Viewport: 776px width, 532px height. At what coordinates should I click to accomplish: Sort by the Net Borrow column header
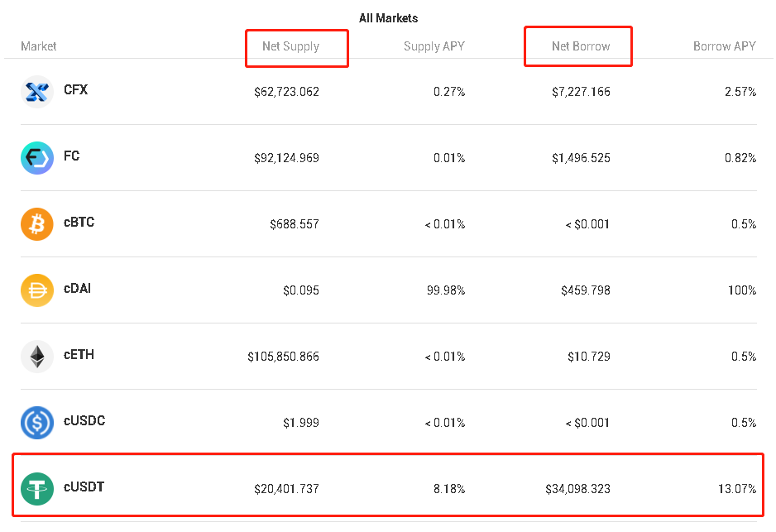[x=581, y=46]
